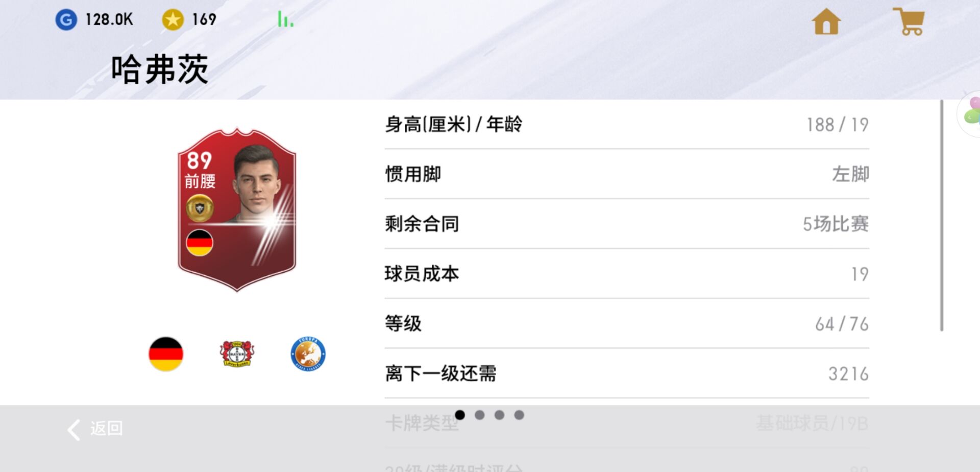Tap the back chevron arrow
The width and height of the screenshot is (980, 472).
tap(74, 430)
